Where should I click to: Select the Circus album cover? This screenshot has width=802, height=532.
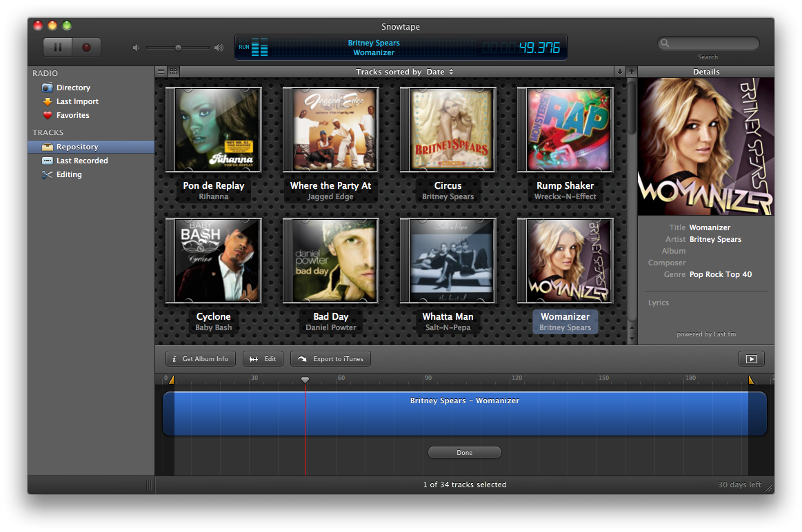click(x=448, y=130)
